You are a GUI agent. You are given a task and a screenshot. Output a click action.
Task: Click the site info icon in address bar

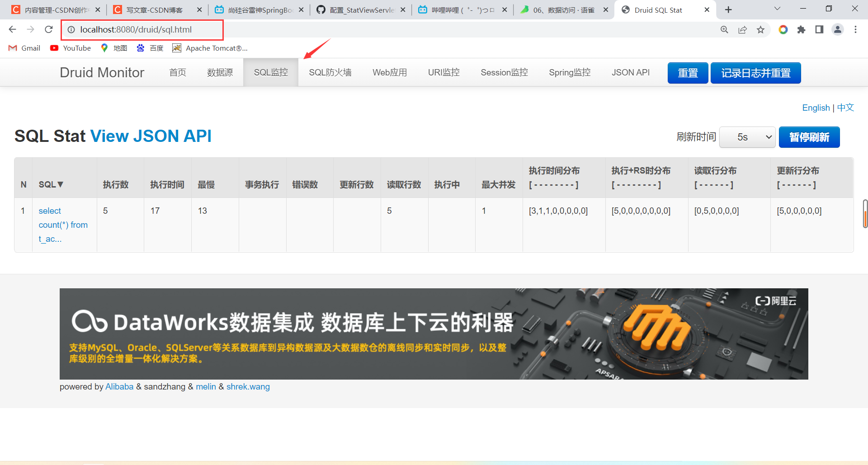tap(71, 30)
